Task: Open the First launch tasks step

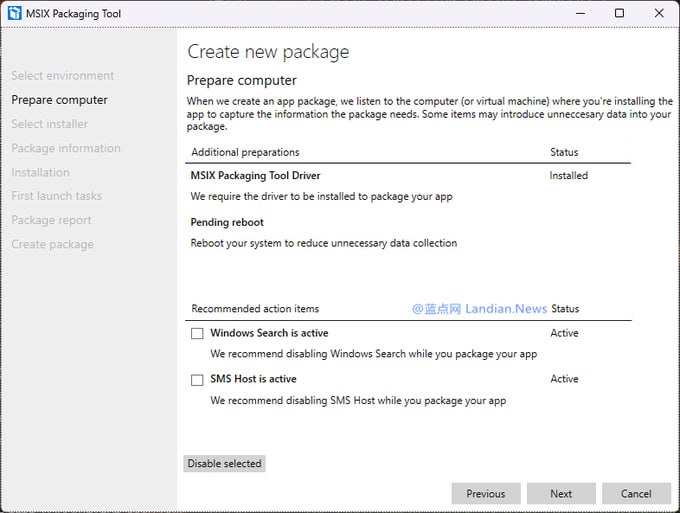Action: tap(56, 196)
